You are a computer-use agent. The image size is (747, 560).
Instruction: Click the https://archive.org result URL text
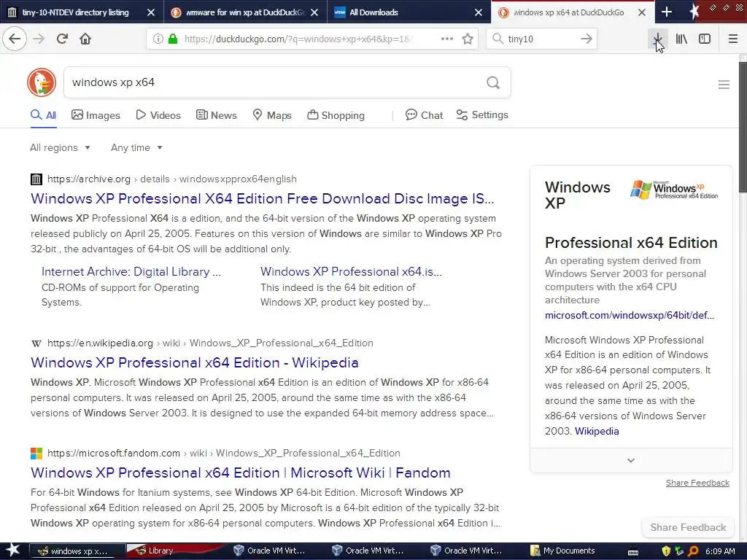[x=88, y=179]
